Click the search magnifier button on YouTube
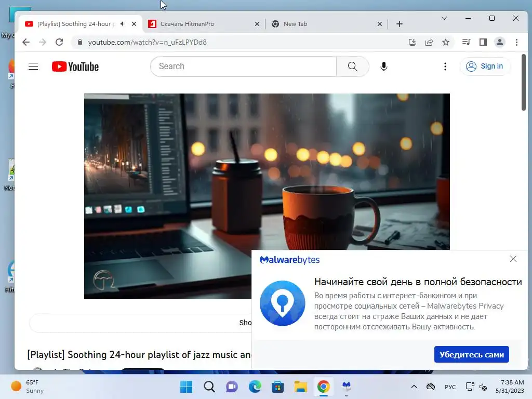Screen dimensions: 532x399 353,66
